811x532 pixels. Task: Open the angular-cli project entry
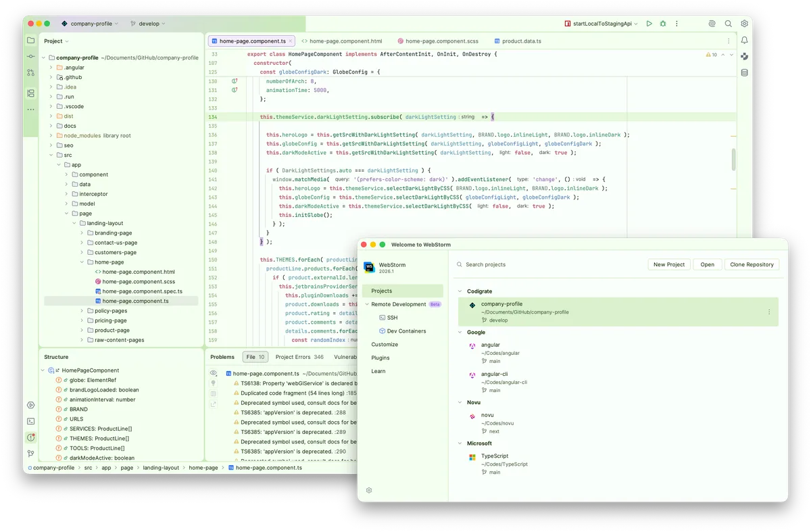[x=618, y=382]
